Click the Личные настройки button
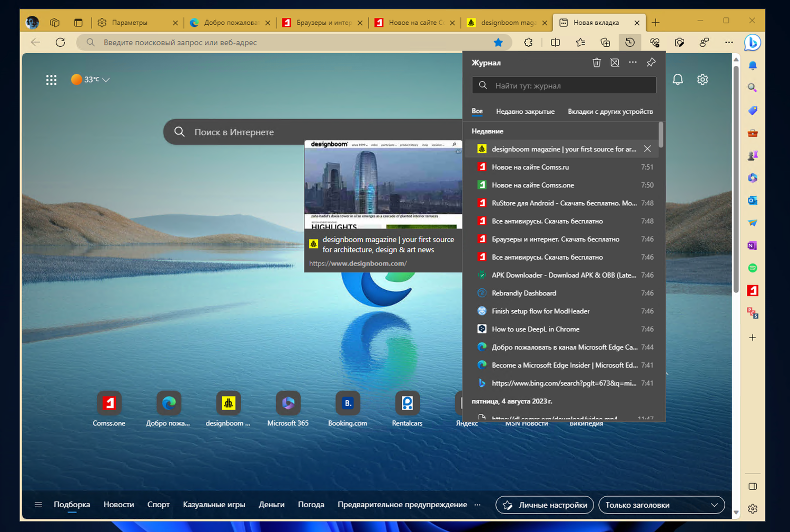Image resolution: width=790 pixels, height=532 pixels. [x=545, y=505]
